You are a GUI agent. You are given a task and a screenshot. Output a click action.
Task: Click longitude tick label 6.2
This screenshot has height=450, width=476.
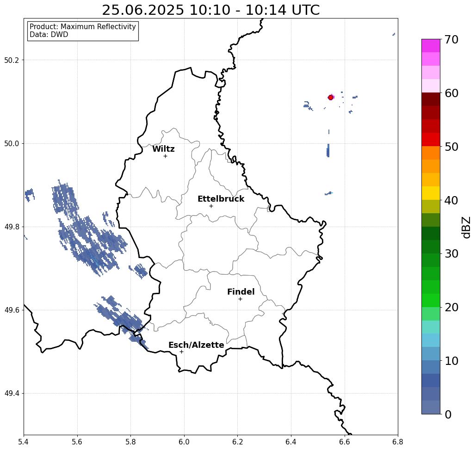pyautogui.click(x=238, y=442)
